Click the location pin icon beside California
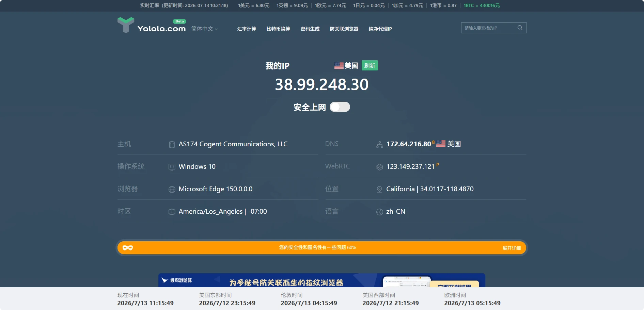644x310 pixels. click(x=379, y=190)
